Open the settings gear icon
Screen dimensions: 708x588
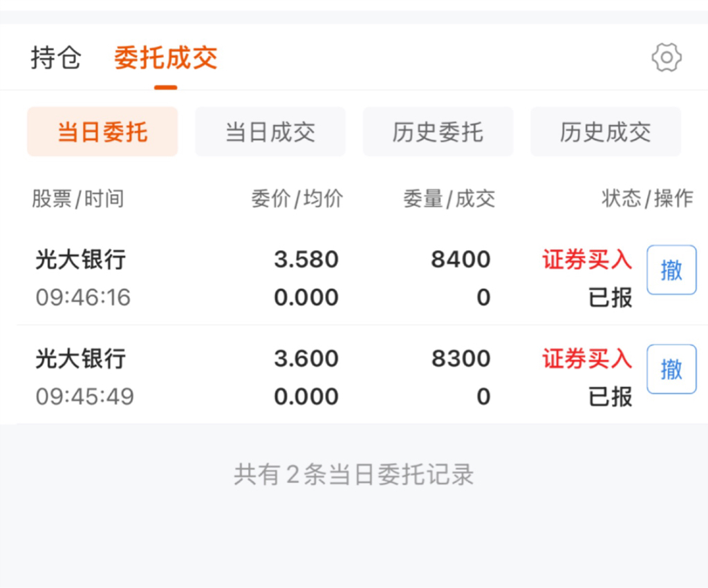[667, 57]
